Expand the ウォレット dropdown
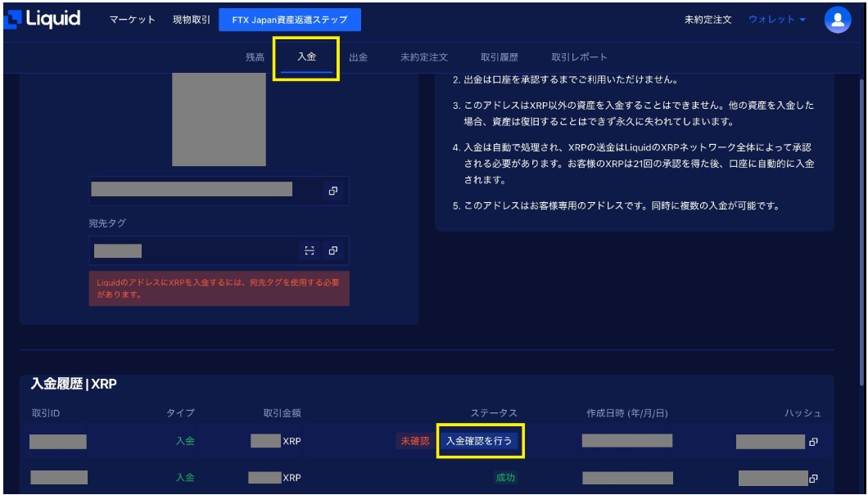The height and width of the screenshot is (495, 868). click(776, 20)
